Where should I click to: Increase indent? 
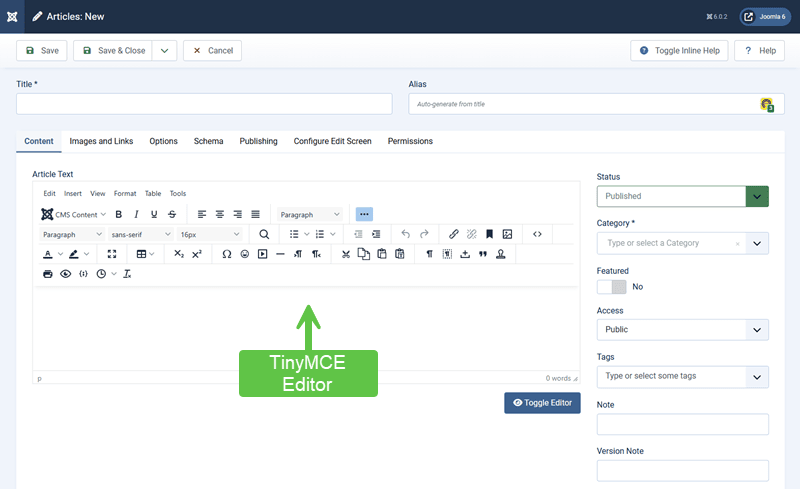click(x=376, y=234)
